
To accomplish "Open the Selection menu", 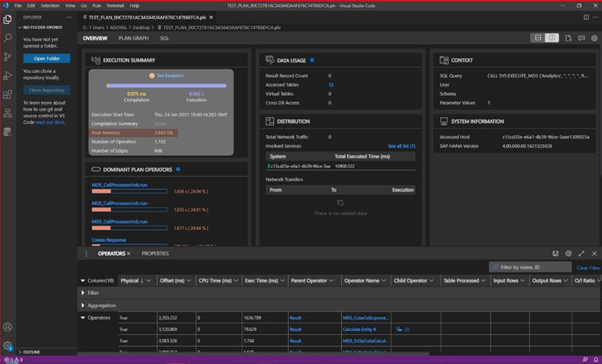I will [51, 6].
